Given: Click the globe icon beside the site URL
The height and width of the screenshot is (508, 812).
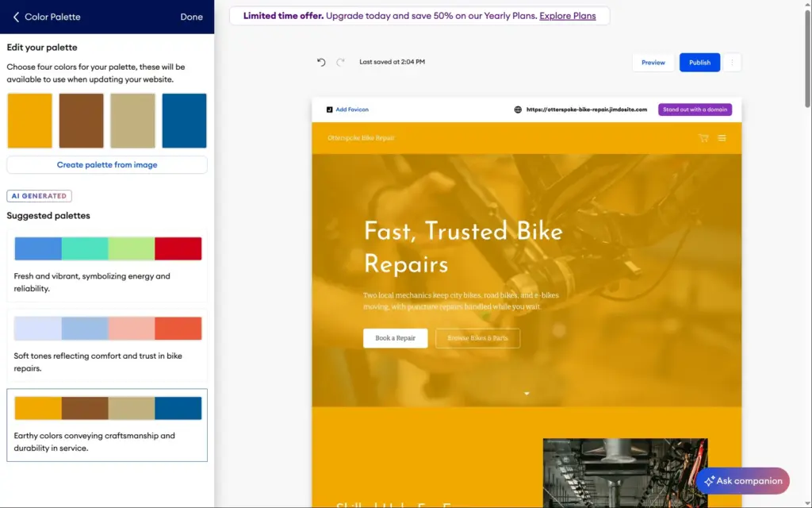Looking at the screenshot, I should click(x=517, y=110).
